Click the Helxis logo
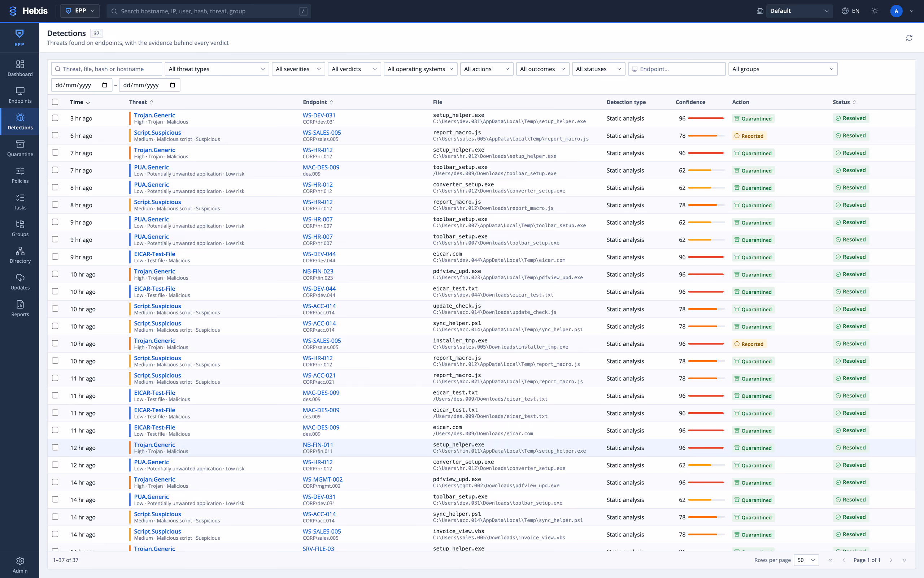Viewport: 924px width, 578px height. pyautogui.click(x=29, y=11)
